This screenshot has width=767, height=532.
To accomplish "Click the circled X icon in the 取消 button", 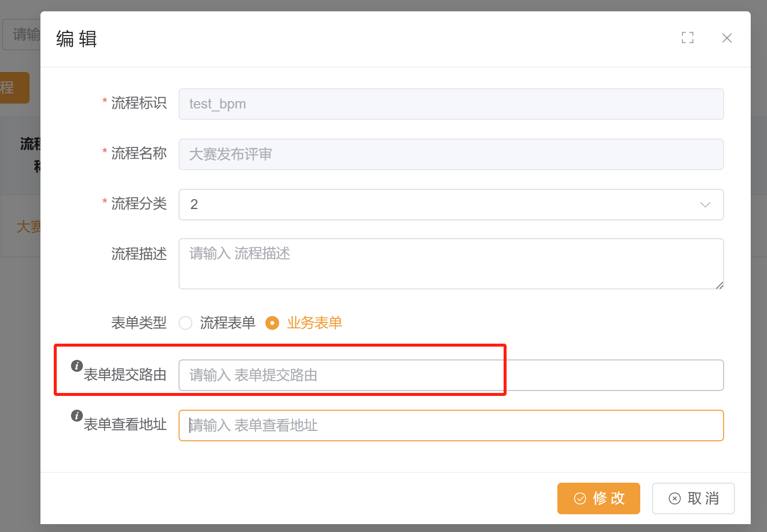I will click(x=674, y=498).
